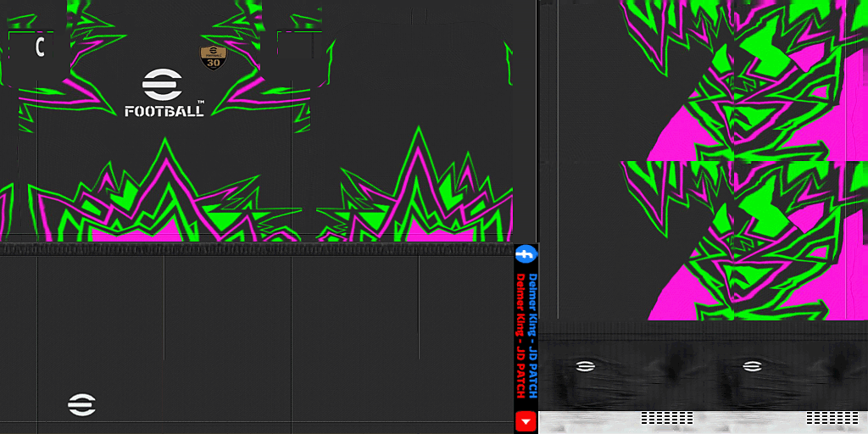
Task: Click the red YouTube arrow icon
Action: 526,420
